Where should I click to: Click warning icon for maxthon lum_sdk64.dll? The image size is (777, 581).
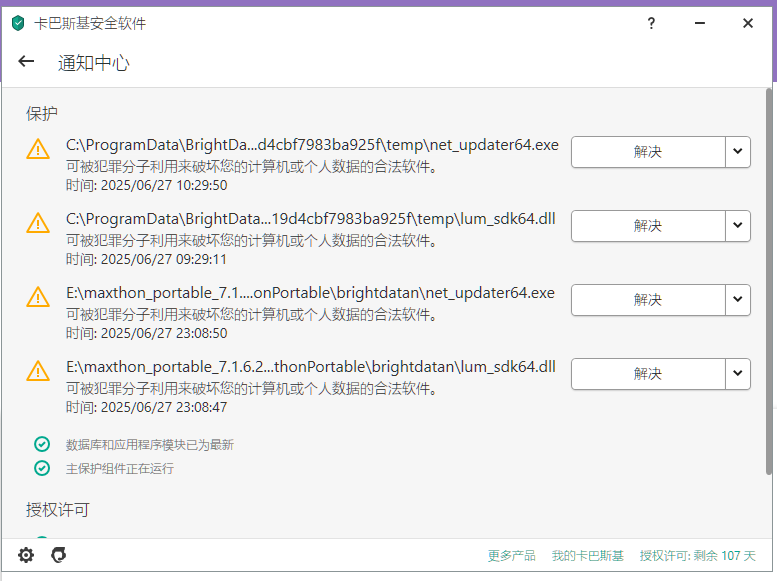[x=38, y=371]
